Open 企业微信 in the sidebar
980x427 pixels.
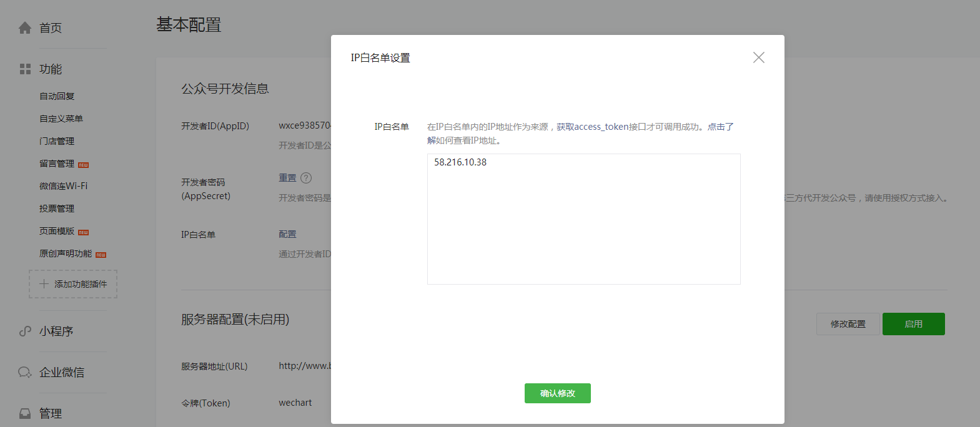coord(62,372)
